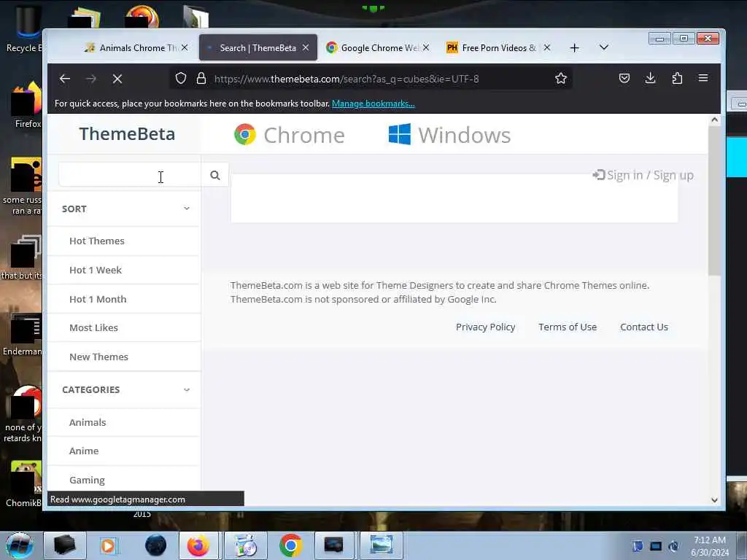Close the Google Chrome Web Store tab
The width and height of the screenshot is (747, 560).
[x=426, y=47]
